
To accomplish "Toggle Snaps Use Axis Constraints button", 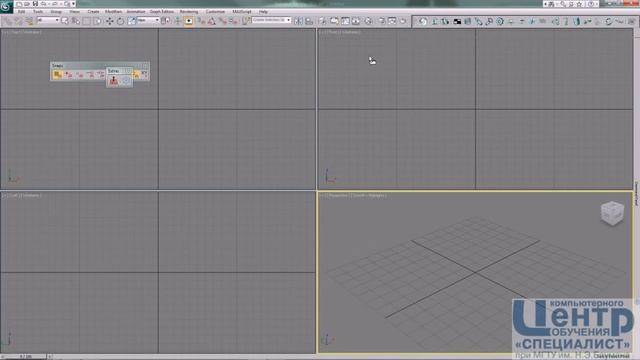I will pyautogui.click(x=145, y=75).
